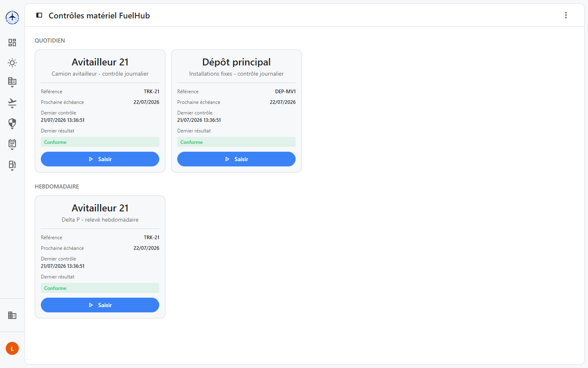Toggle the sidebar panel icon beside the title
The height and width of the screenshot is (368, 588).
[x=39, y=15]
